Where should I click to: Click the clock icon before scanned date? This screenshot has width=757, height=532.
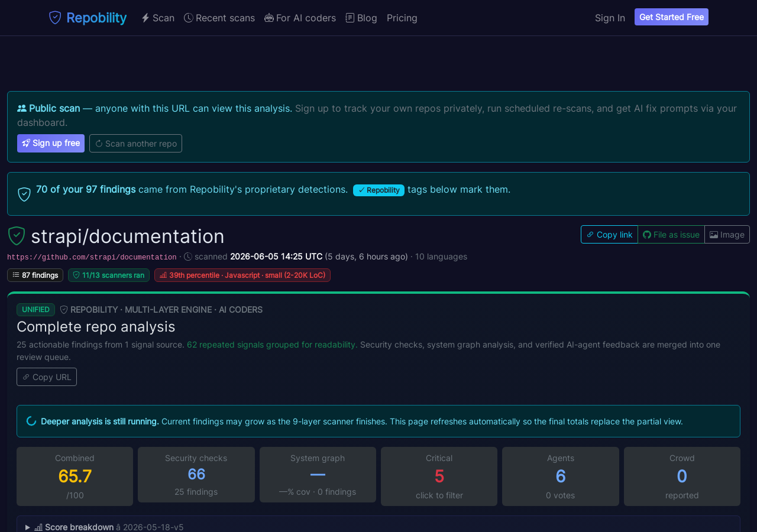(188, 257)
